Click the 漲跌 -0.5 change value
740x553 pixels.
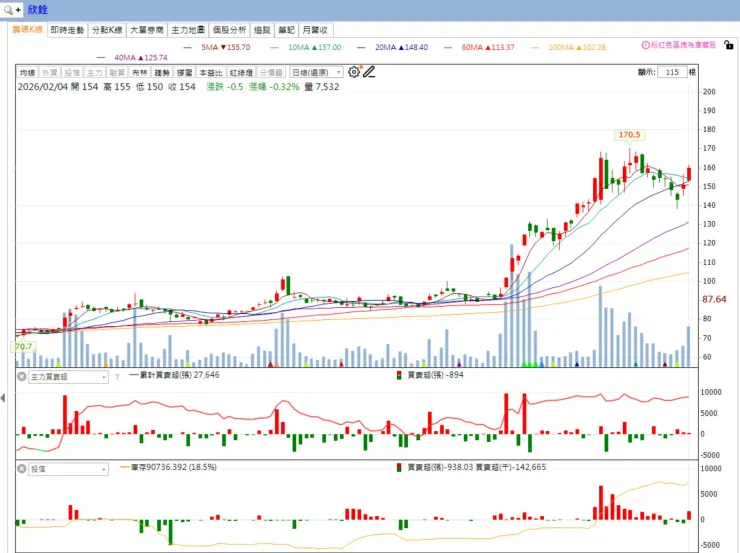click(225, 87)
